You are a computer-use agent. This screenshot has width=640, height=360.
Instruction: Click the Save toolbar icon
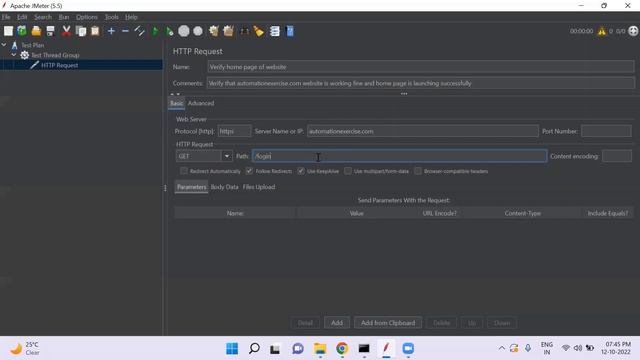(51, 31)
